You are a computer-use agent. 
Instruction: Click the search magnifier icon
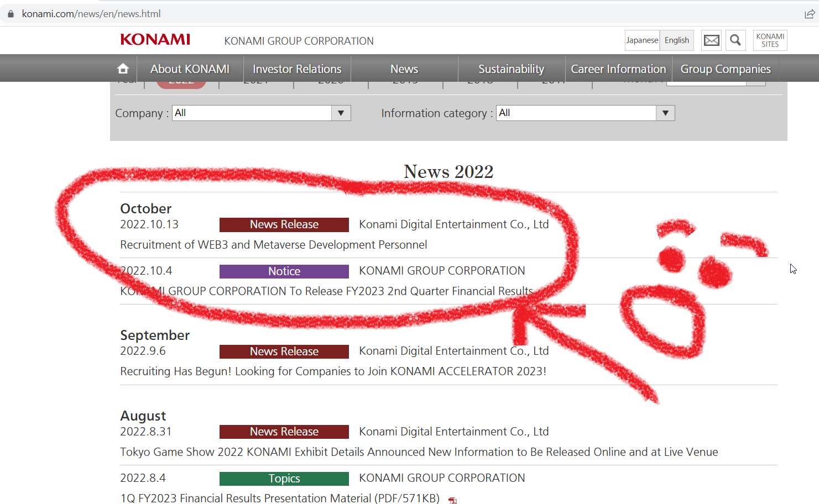coord(735,40)
